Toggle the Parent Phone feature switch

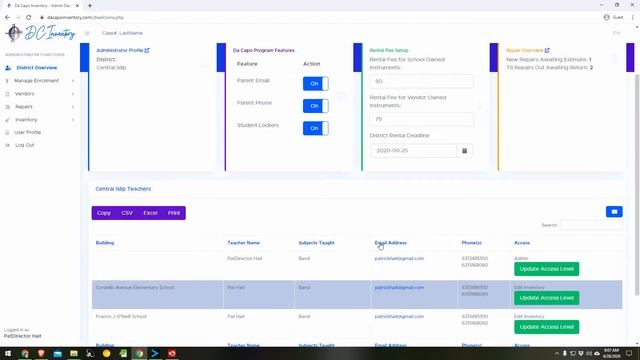(316, 106)
